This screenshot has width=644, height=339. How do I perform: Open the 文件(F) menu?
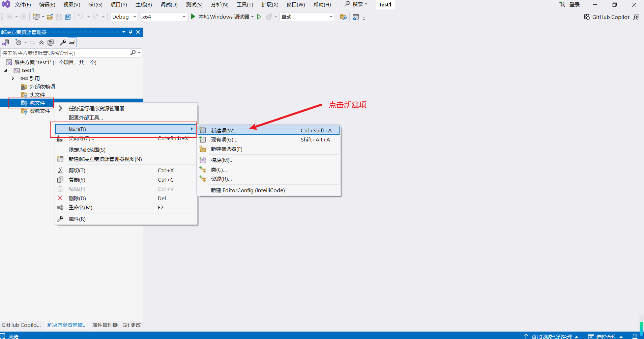(23, 4)
